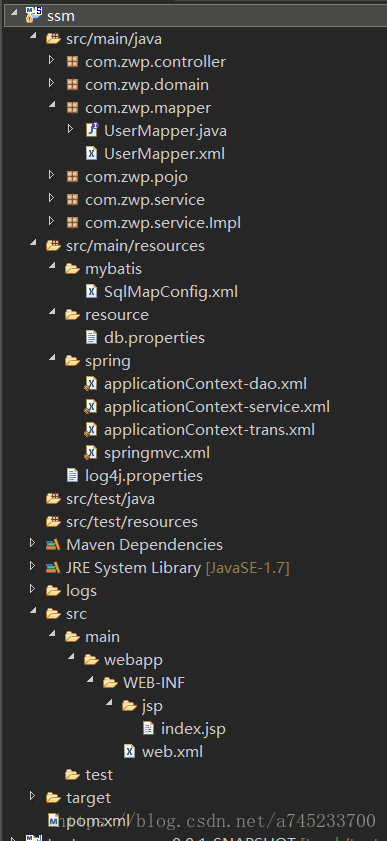Select the test folder label
This screenshot has width=387, height=841.
[x=99, y=775]
